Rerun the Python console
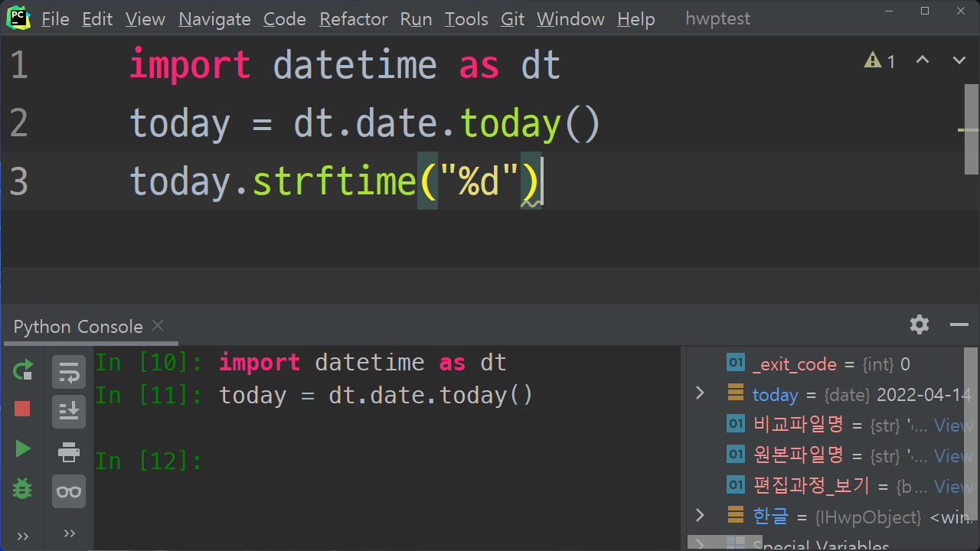980x551 pixels. 23,370
